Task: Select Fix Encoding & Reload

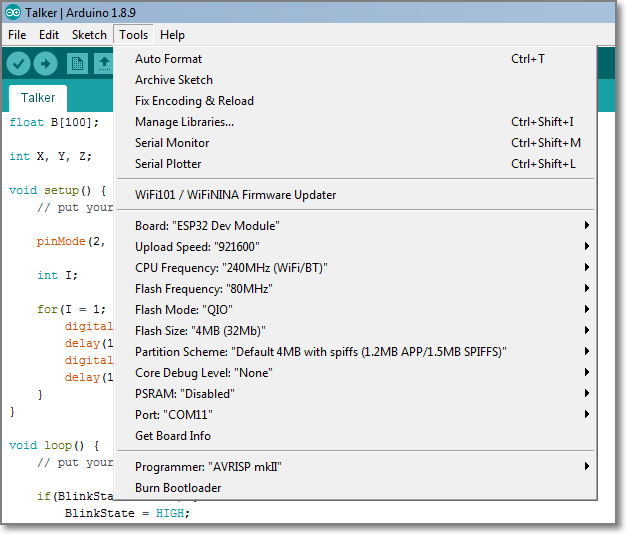Action: 355,101
